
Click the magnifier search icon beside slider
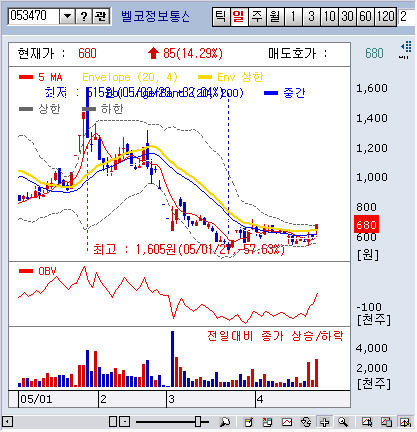click(225, 422)
